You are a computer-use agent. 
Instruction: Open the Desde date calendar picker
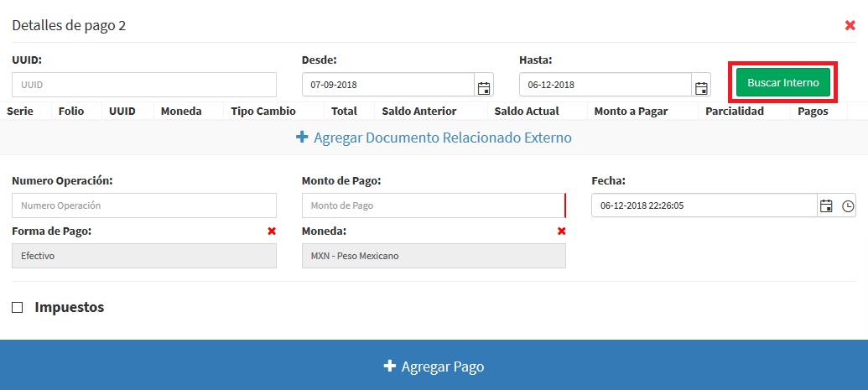click(484, 86)
